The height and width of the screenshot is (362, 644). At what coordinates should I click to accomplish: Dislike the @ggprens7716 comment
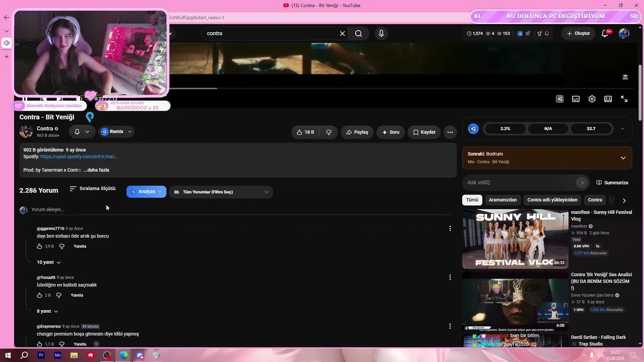62,246
